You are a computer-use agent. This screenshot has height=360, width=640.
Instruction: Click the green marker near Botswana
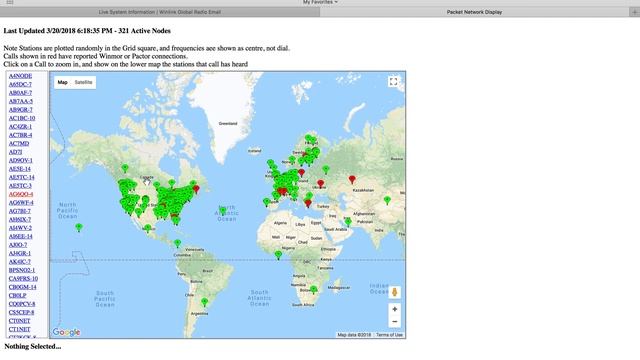point(313,290)
